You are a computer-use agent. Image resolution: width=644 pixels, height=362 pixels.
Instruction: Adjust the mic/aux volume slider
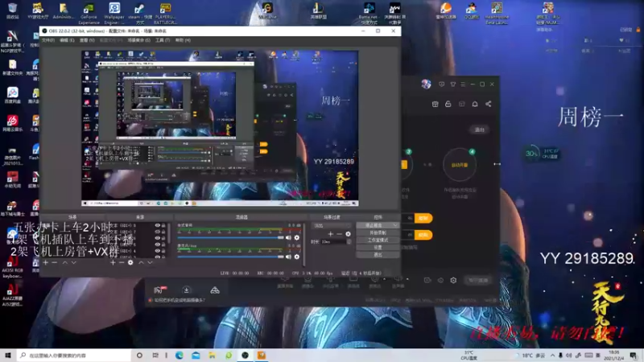pyautogui.click(x=230, y=257)
